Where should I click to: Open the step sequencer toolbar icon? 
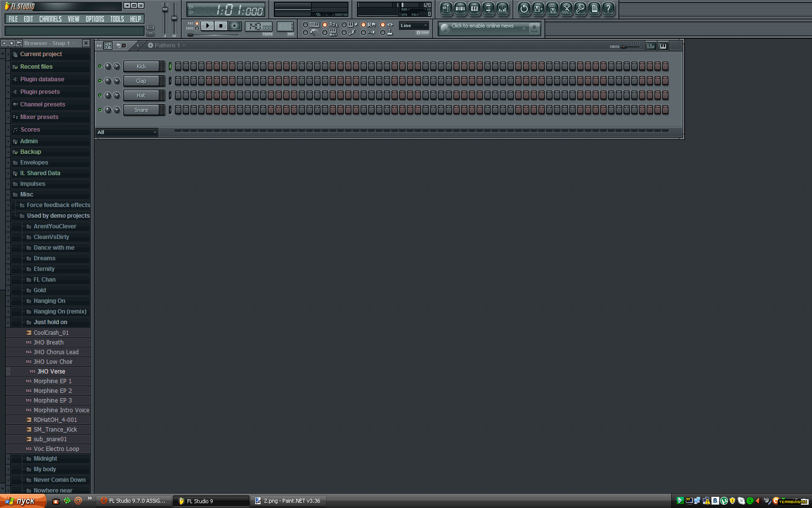(x=460, y=9)
